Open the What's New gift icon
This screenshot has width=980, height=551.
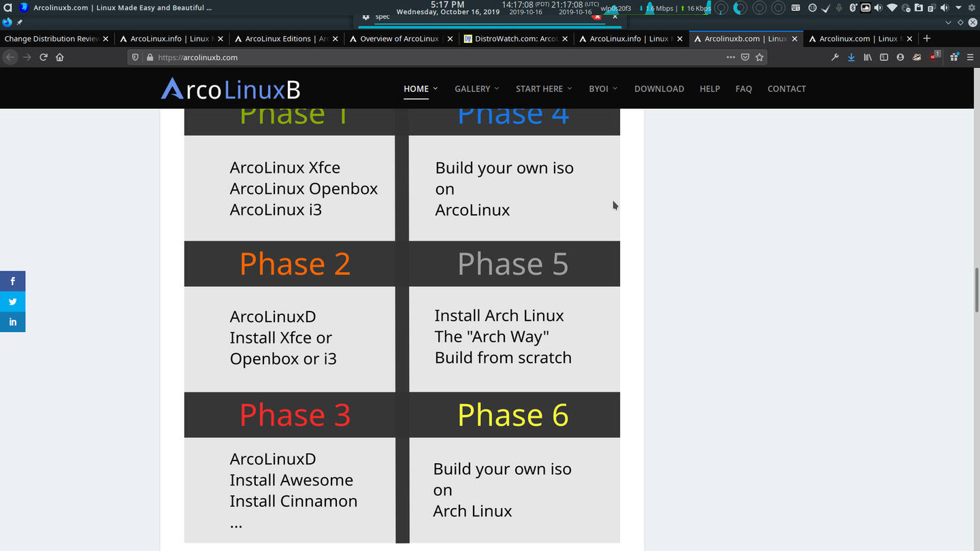(954, 57)
